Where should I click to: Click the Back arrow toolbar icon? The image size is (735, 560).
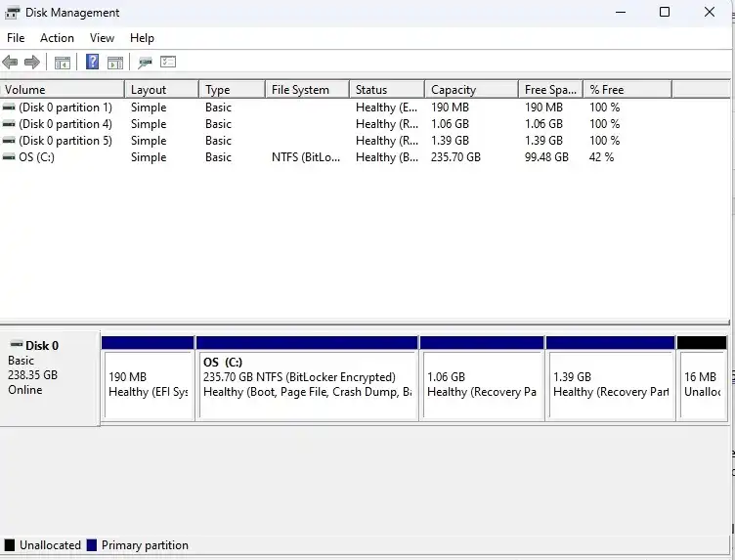point(10,63)
